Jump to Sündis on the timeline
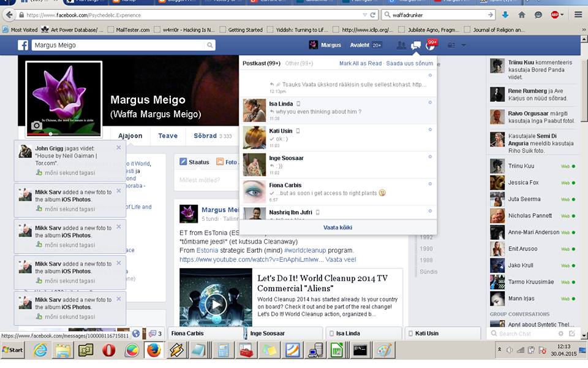Screen dimensions: 588x368 (x=428, y=272)
